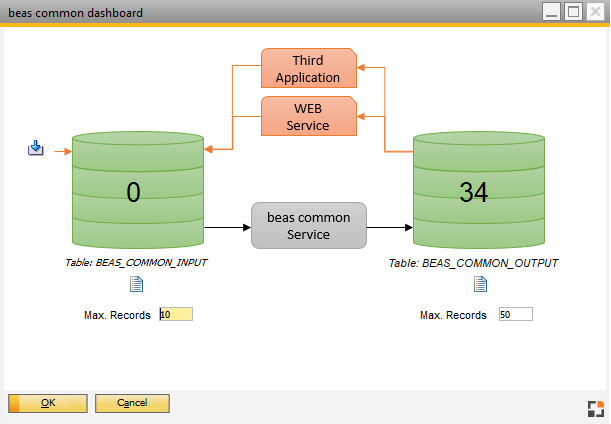611x424 pixels.
Task: Select the WEB Service box
Action: [309, 117]
